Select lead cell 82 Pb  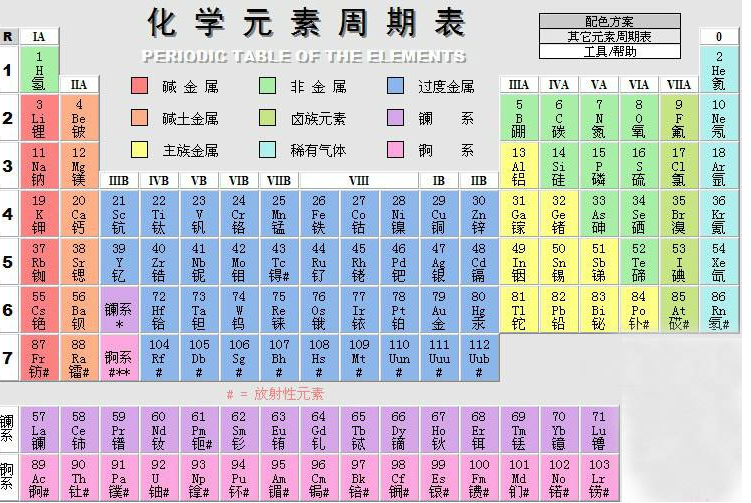pos(558,309)
